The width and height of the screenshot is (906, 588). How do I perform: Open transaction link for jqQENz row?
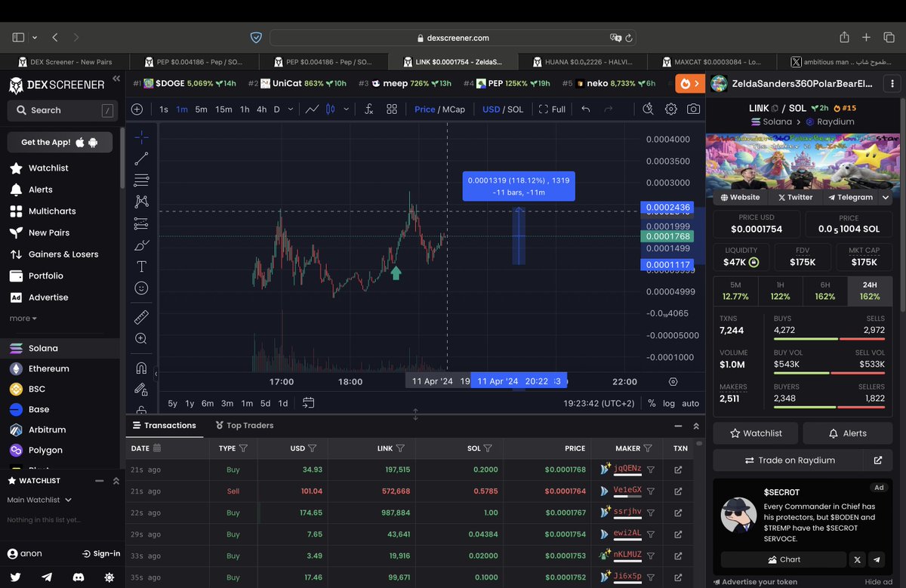point(678,469)
